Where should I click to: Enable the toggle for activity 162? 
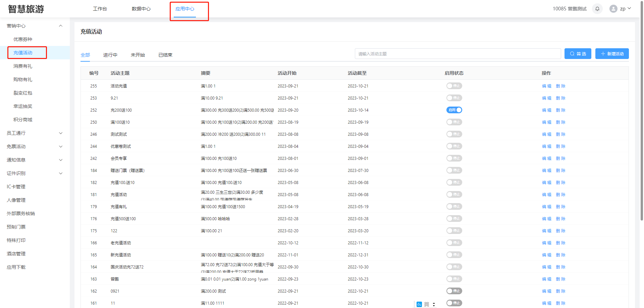454,291
